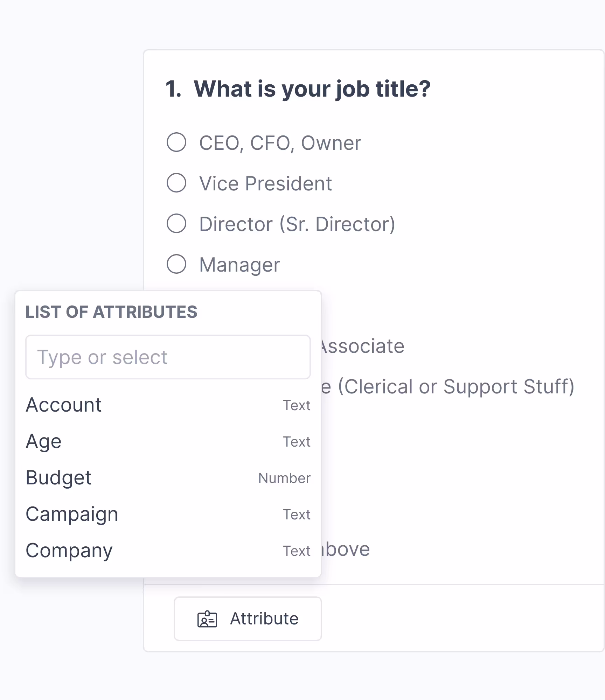
Task: Click the CEO, CFO, Owner label text
Action: click(280, 143)
